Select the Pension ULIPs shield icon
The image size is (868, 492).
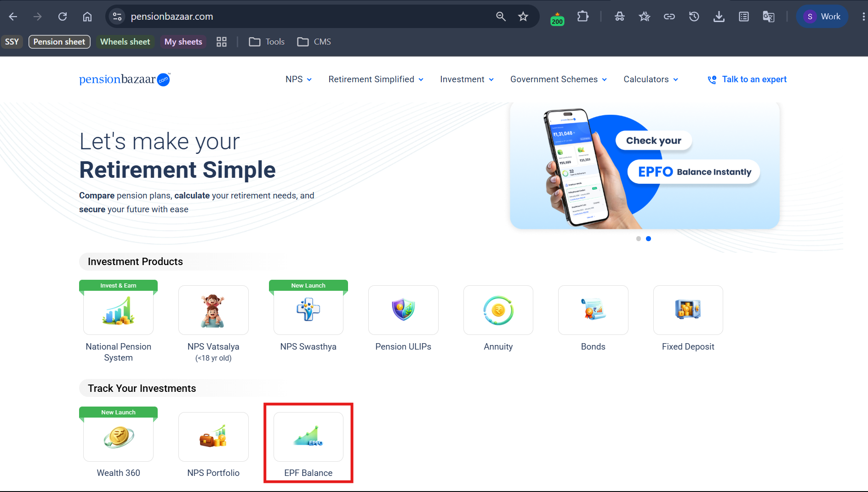click(x=403, y=310)
